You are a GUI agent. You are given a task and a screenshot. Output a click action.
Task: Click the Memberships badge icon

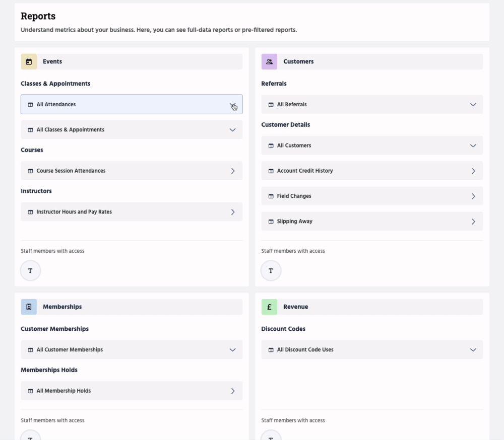click(x=29, y=307)
